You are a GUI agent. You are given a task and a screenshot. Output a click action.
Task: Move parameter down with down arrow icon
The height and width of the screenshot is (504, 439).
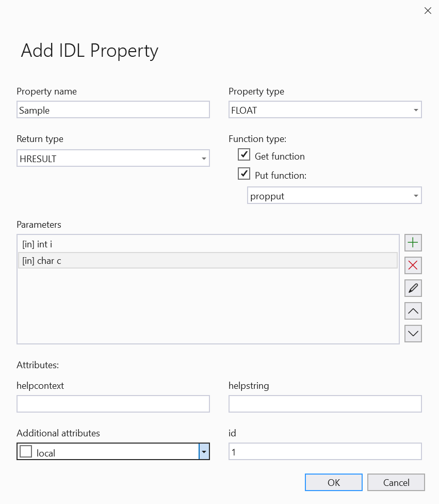coord(413,334)
